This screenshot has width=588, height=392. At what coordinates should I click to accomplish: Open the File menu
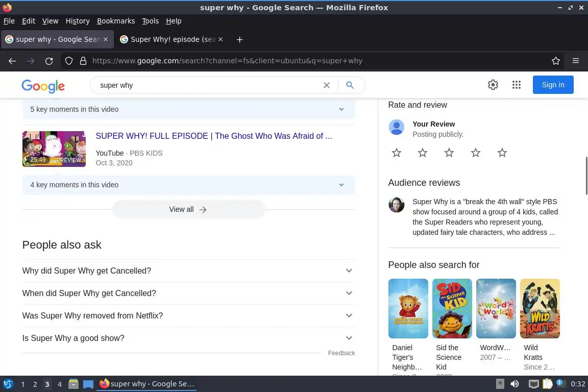[9, 21]
